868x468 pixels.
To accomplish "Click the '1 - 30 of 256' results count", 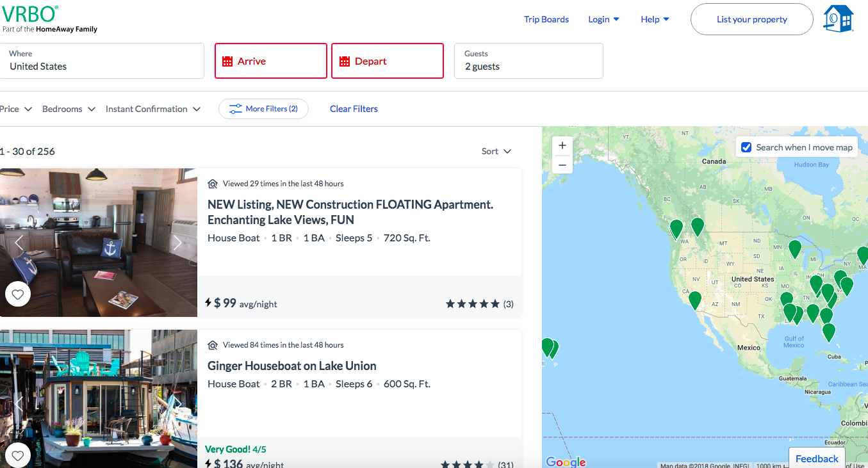I will tap(28, 152).
